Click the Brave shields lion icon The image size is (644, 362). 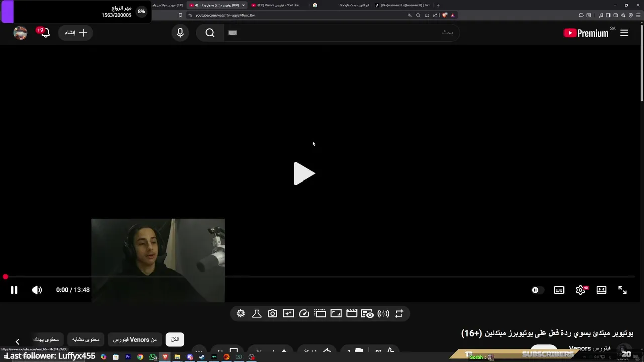(445, 15)
